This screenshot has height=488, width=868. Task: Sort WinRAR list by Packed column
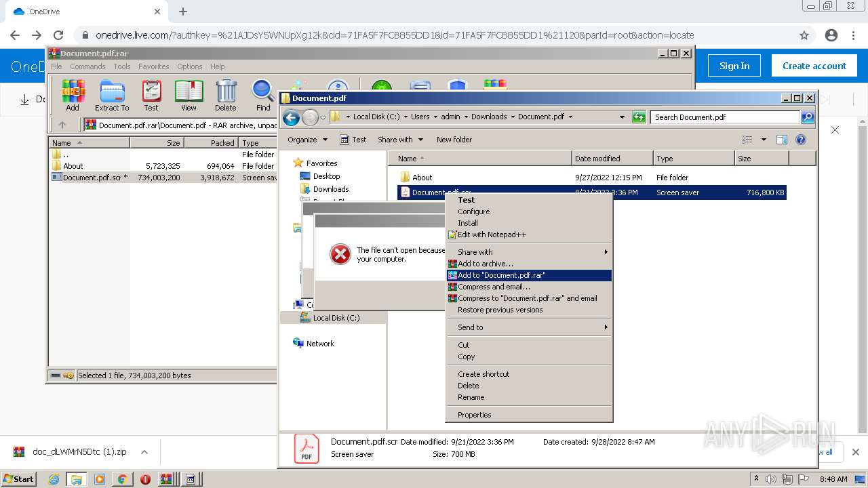[211, 143]
